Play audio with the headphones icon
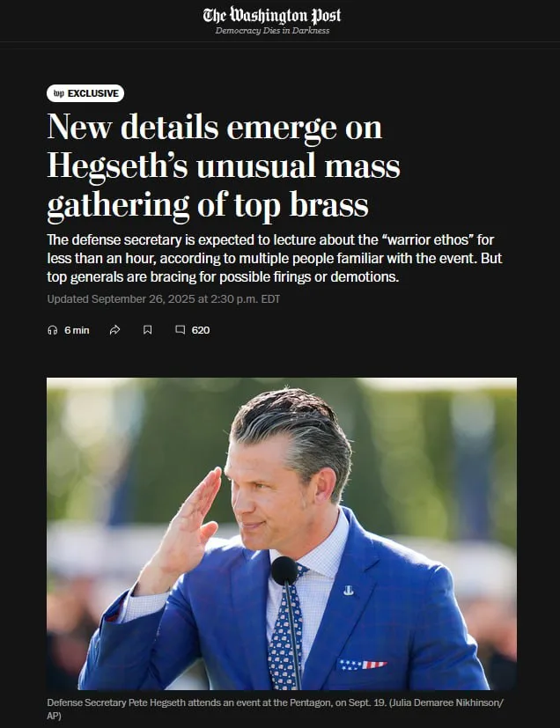 53,330
